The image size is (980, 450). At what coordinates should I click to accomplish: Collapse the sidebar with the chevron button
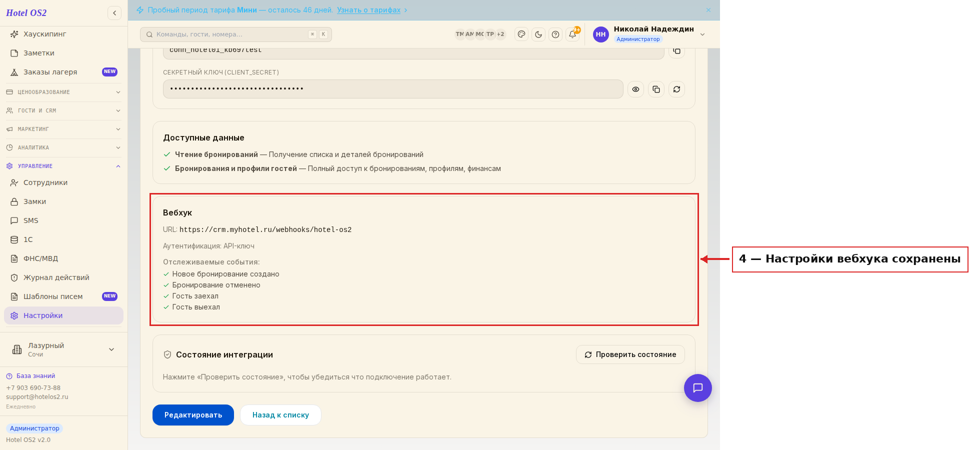[x=114, y=13]
